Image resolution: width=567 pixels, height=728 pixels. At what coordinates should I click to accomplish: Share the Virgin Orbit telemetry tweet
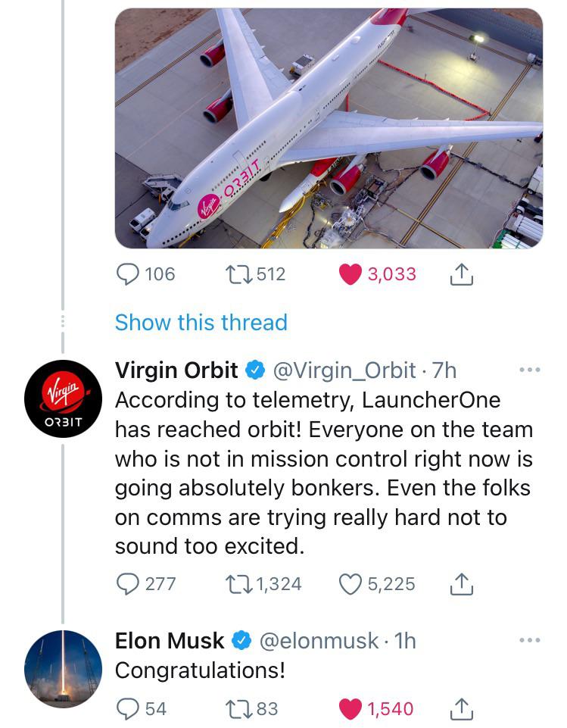click(460, 583)
